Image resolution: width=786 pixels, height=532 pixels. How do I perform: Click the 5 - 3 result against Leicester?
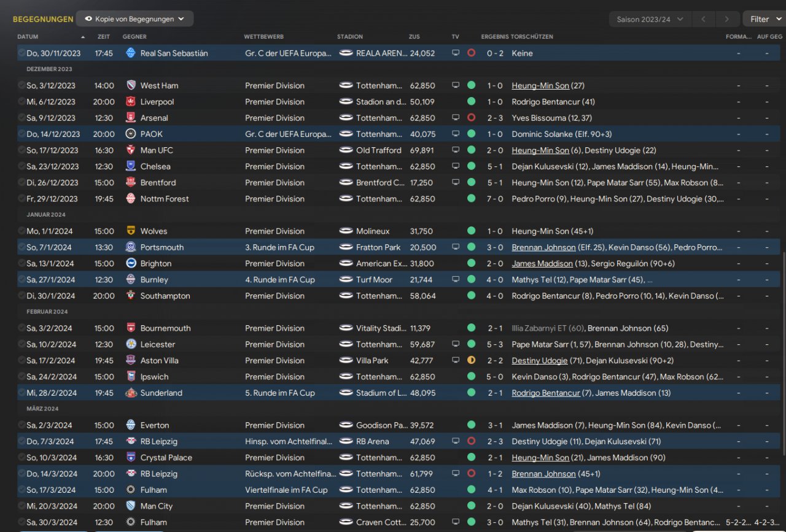(x=495, y=344)
